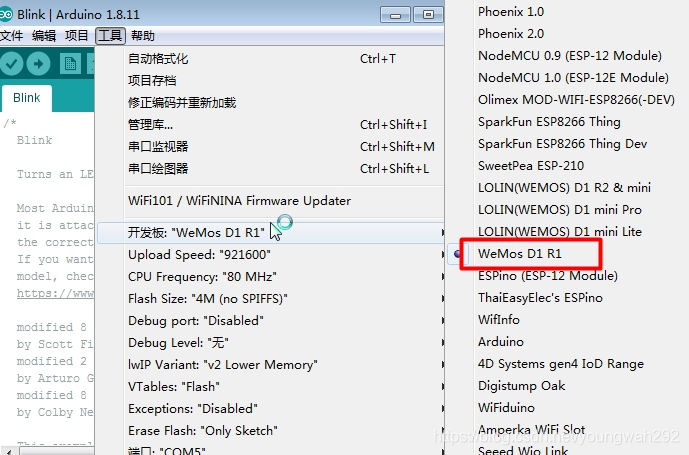Maximize the Arduino window
689x455 pixels.
(428, 15)
